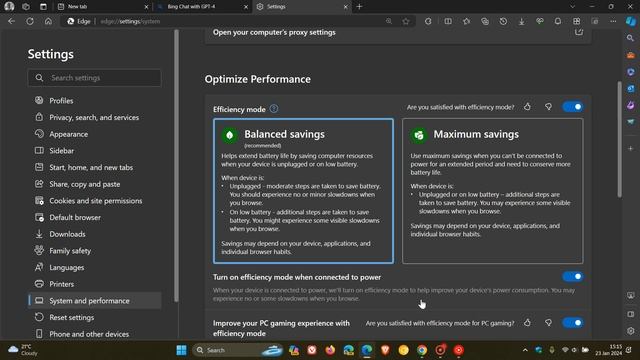
Task: Toggle the Efficiency mode switch
Action: tap(573, 107)
